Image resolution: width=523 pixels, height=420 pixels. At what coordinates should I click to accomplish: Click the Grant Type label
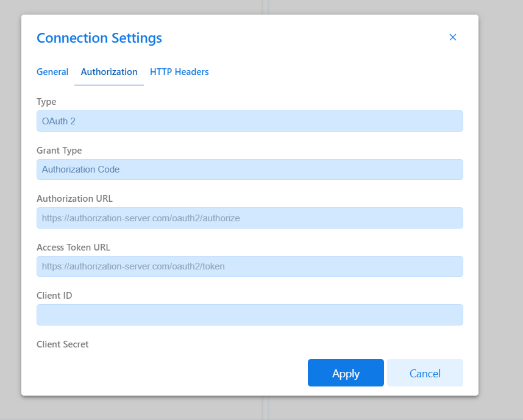[59, 150]
